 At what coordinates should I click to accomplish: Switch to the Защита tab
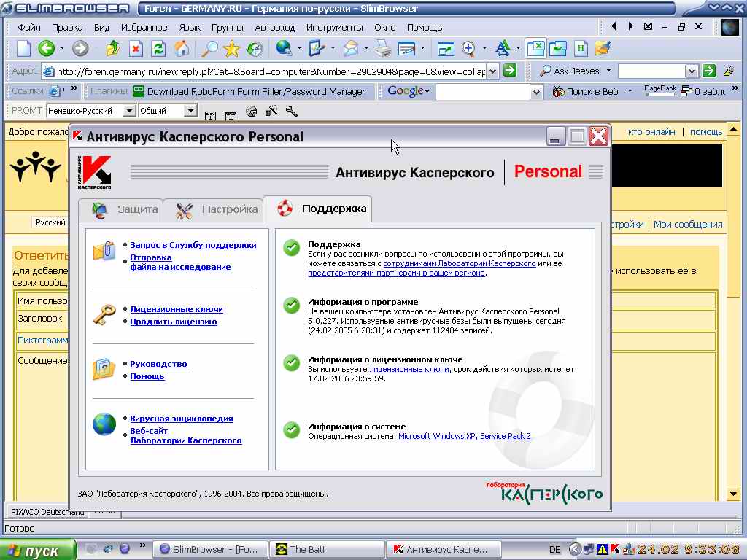click(122, 209)
